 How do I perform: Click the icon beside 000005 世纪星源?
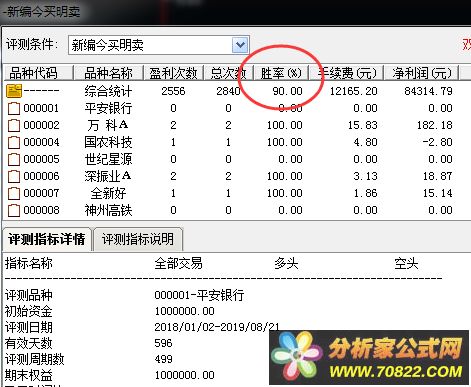(14, 159)
